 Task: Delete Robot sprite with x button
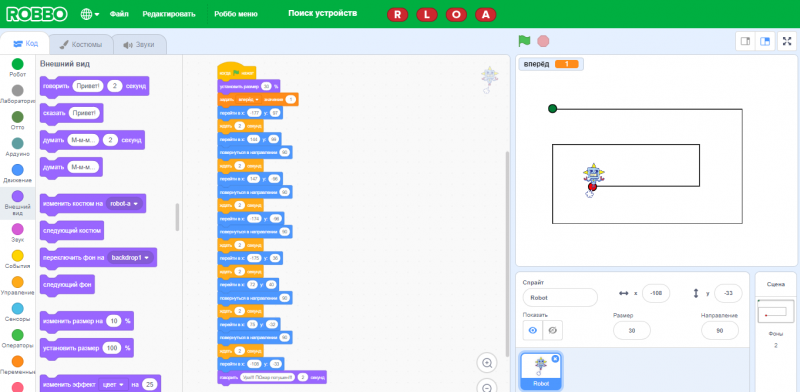pyautogui.click(x=555, y=359)
